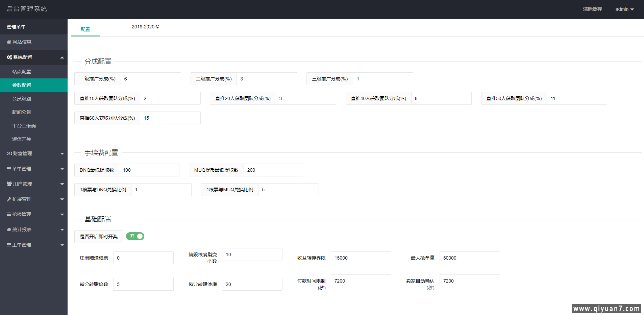Click the 付款时间限制 value field
The height and width of the screenshot is (315, 644).
click(361, 281)
